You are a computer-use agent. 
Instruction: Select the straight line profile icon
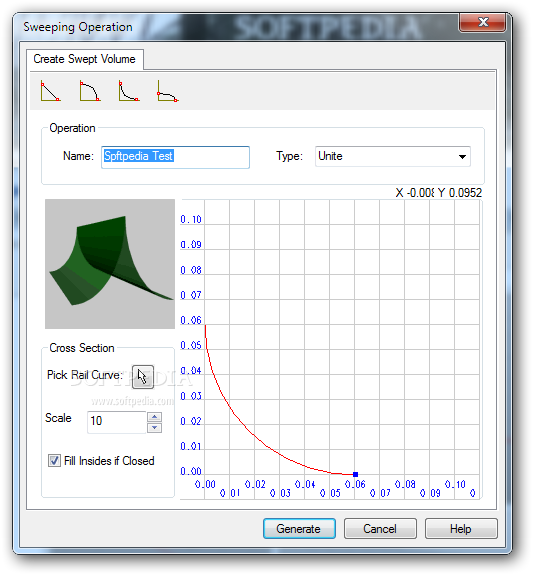[51, 91]
